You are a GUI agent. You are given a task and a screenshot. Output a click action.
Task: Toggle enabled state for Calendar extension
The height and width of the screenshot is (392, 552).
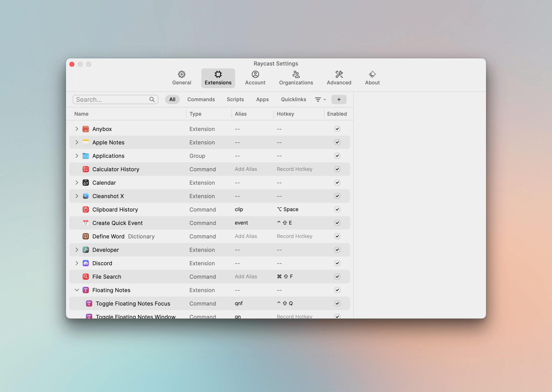pos(337,183)
